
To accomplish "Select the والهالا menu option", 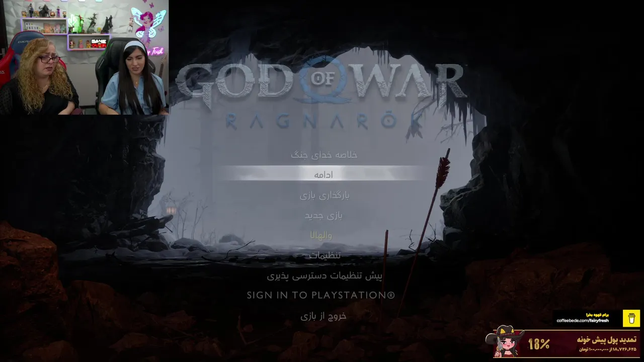I will (321, 235).
